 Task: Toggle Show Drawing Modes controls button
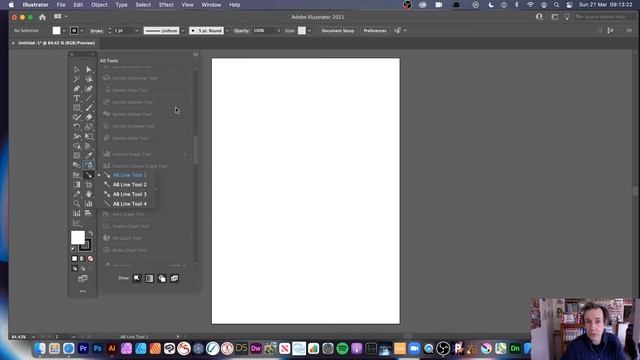[162, 278]
